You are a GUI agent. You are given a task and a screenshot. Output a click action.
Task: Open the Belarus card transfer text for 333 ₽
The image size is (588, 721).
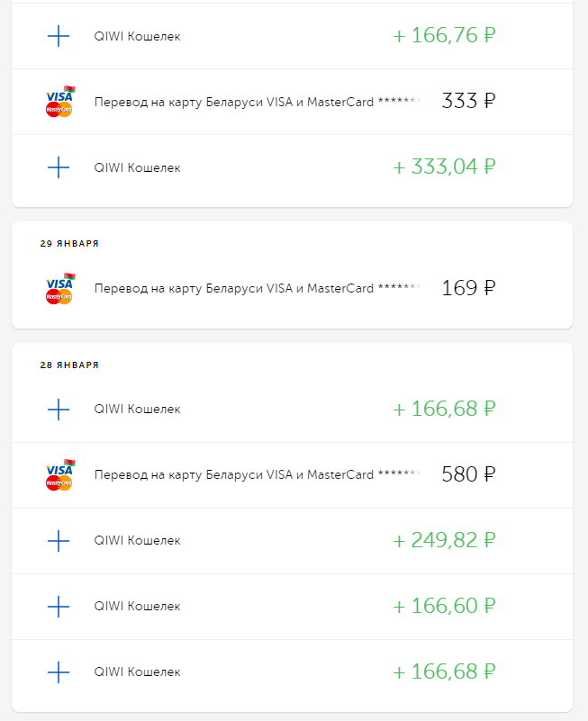coord(257,102)
